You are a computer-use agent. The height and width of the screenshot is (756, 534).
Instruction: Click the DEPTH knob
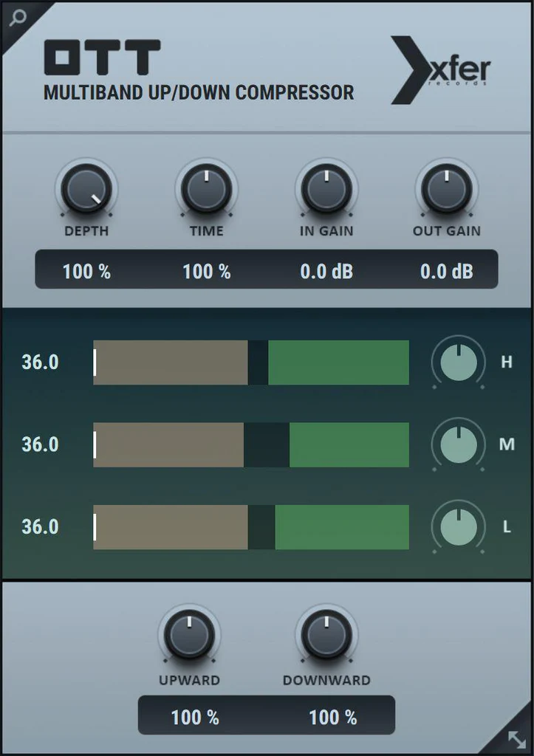(x=86, y=189)
